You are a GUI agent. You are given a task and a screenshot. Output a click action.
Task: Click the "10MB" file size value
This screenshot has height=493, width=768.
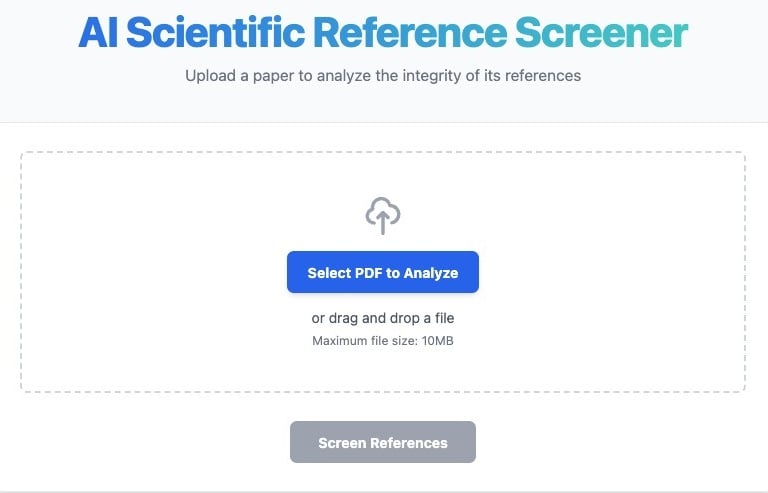coord(436,341)
